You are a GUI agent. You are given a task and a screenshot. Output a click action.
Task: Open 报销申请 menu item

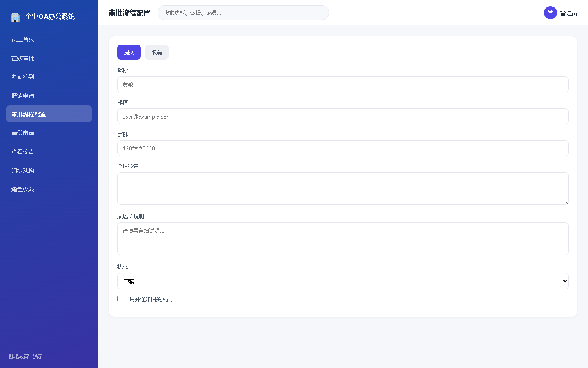49,96
